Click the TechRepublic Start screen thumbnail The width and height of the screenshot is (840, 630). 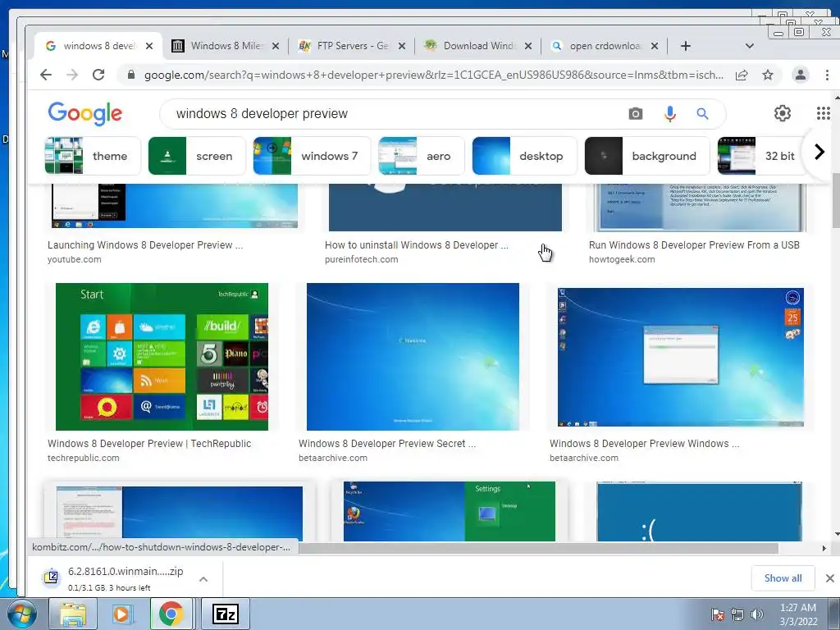162,356
